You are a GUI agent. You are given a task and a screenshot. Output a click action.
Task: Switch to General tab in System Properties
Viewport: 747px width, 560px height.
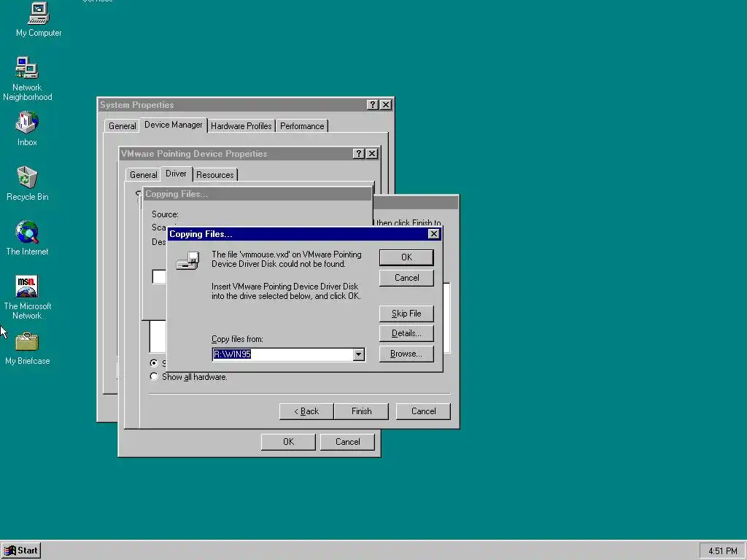122,126
